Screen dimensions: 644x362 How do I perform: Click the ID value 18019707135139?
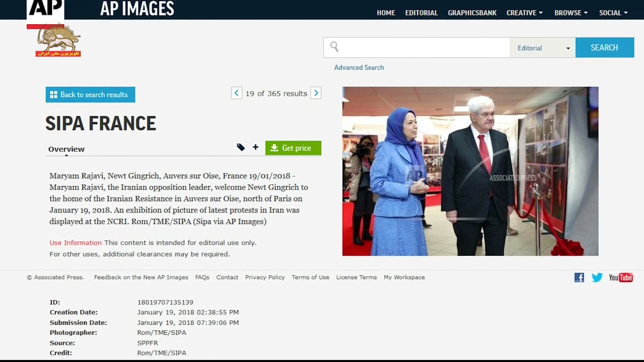165,302
